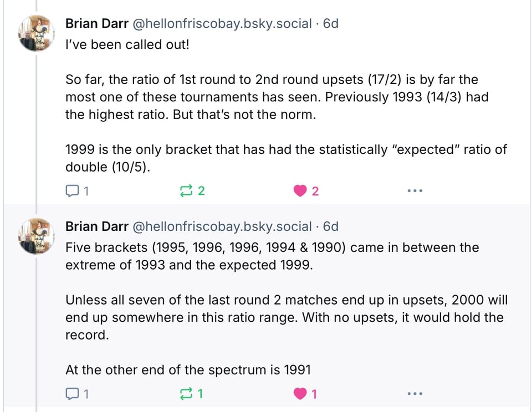Open the 6d timestamp on the first post
The height and width of the screenshot is (412, 532).
click(332, 23)
